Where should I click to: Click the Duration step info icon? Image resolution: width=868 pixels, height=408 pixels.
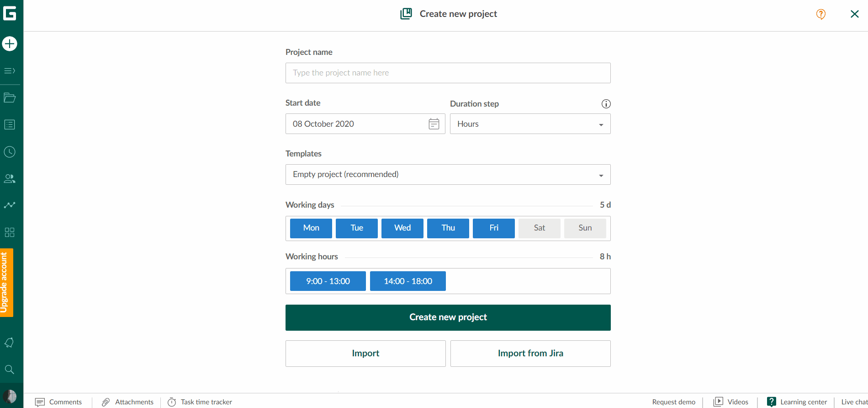[606, 104]
